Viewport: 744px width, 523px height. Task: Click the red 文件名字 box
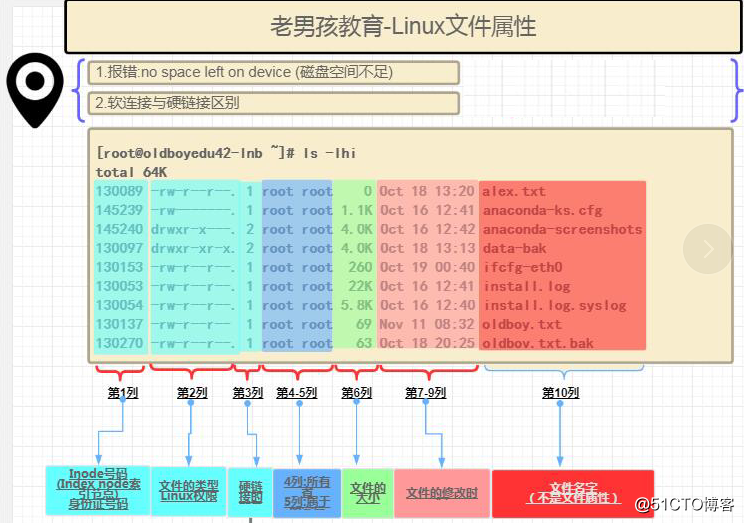[572, 493]
